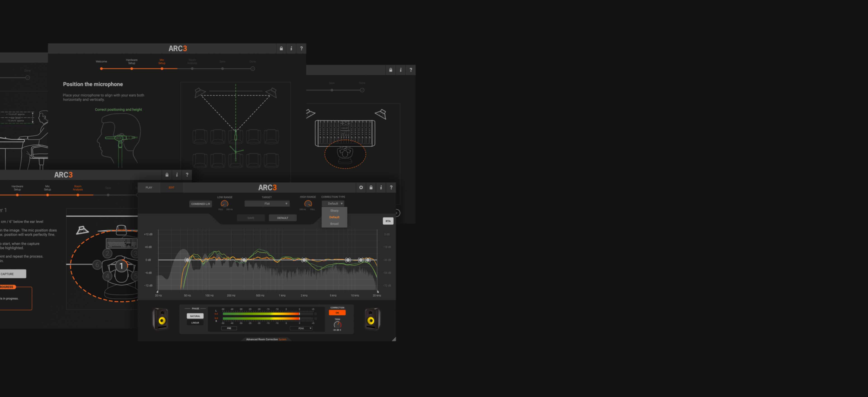Click lock icon in rear right window
This screenshot has height=397, width=868.
391,70
